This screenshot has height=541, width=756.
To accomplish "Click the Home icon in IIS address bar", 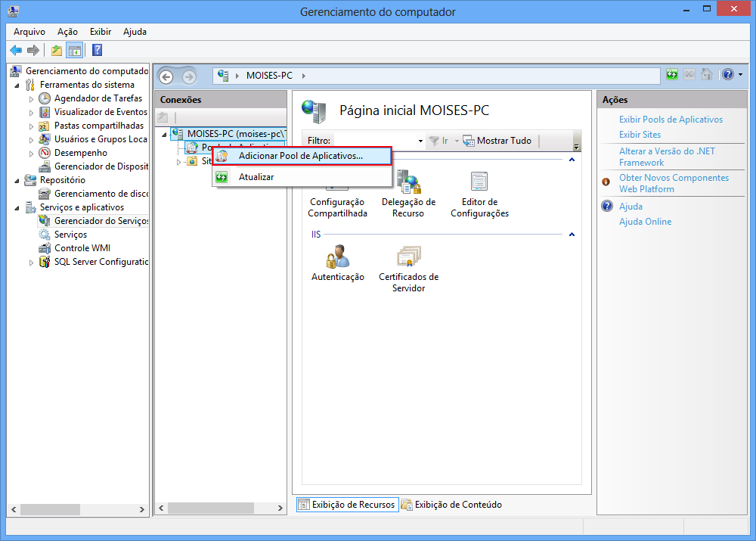I will pyautogui.click(x=707, y=74).
